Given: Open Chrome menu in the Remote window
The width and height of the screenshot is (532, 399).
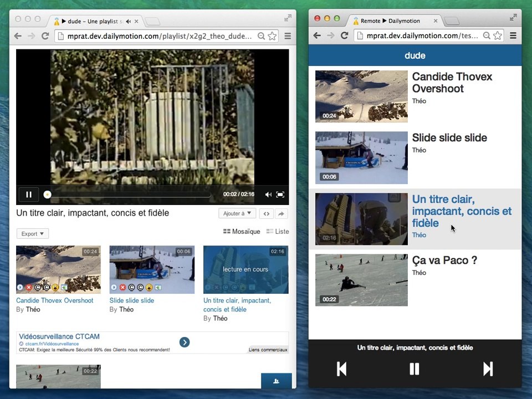Looking at the screenshot, I should pos(513,35).
